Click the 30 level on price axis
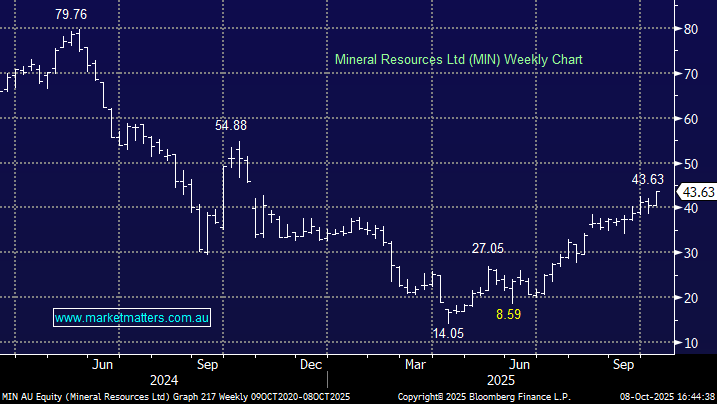Viewport: 717px width, 404px height. tap(689, 253)
